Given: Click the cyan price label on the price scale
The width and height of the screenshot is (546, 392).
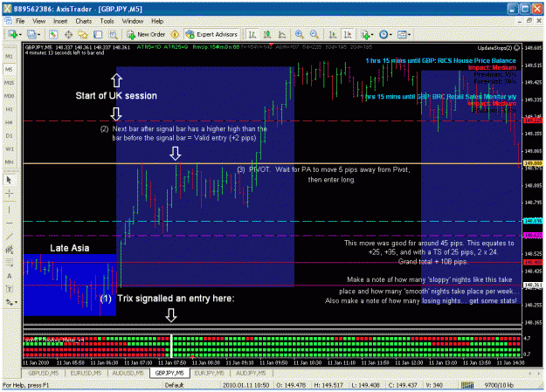Looking at the screenshot, I should pos(533,221).
